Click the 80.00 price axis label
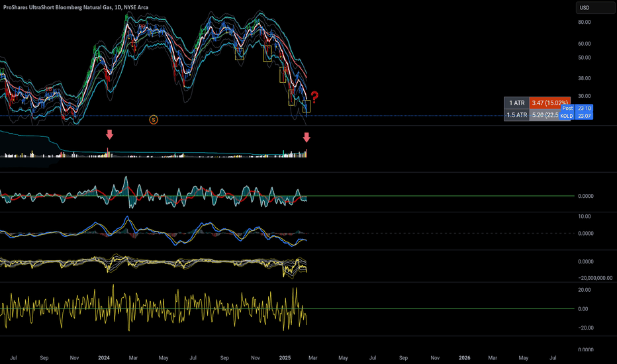Viewport: 617px width, 364px height. pos(585,22)
